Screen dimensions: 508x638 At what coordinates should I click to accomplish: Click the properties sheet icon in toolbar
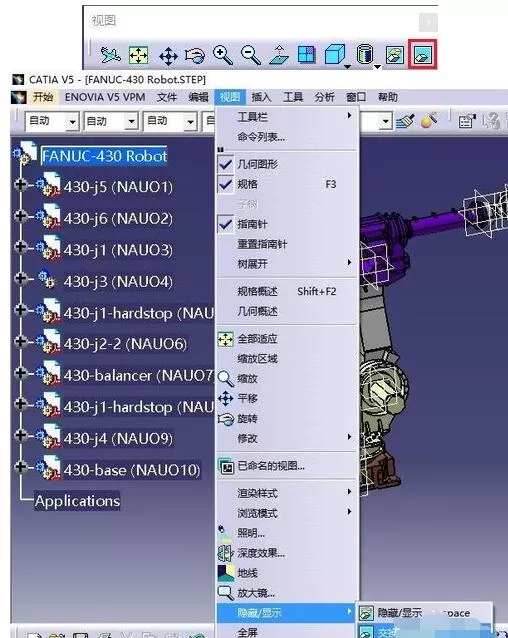tap(467, 121)
